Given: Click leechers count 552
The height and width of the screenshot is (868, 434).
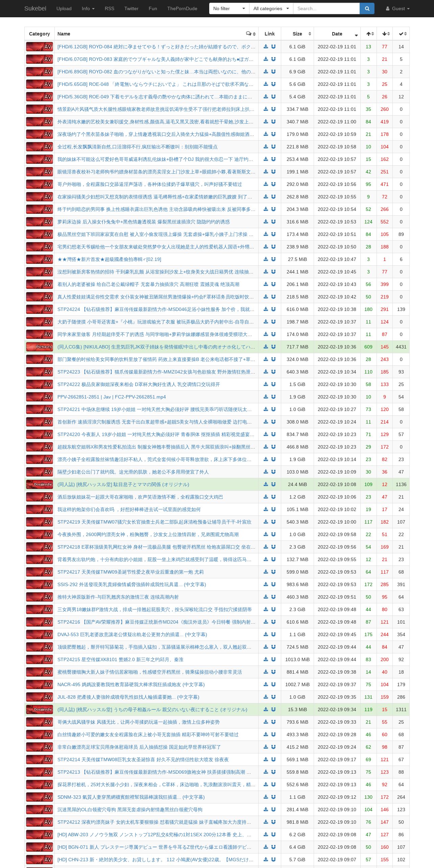Looking at the screenshot, I should [x=385, y=222].
